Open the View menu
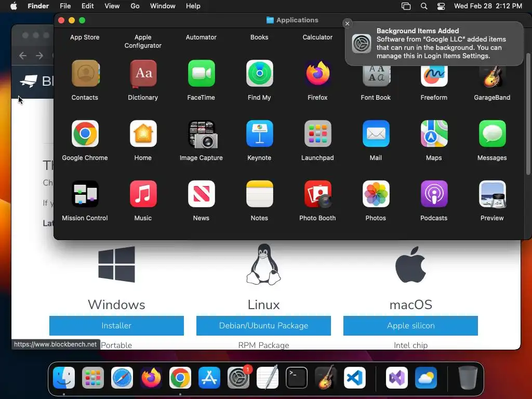The width and height of the screenshot is (532, 399). tap(112, 6)
